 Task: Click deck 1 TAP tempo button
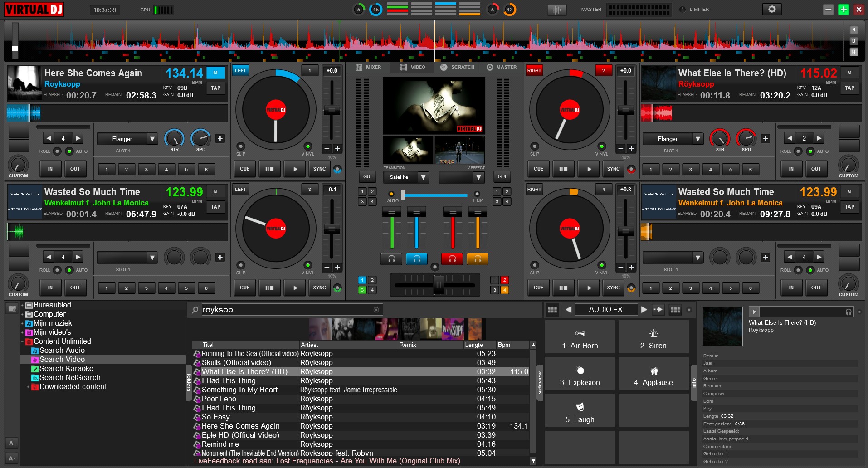click(215, 88)
